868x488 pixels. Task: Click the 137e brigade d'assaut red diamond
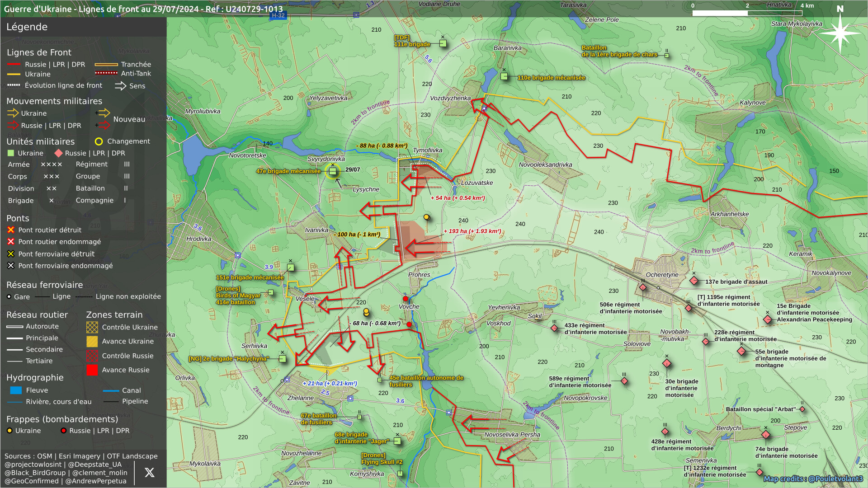coord(694,281)
